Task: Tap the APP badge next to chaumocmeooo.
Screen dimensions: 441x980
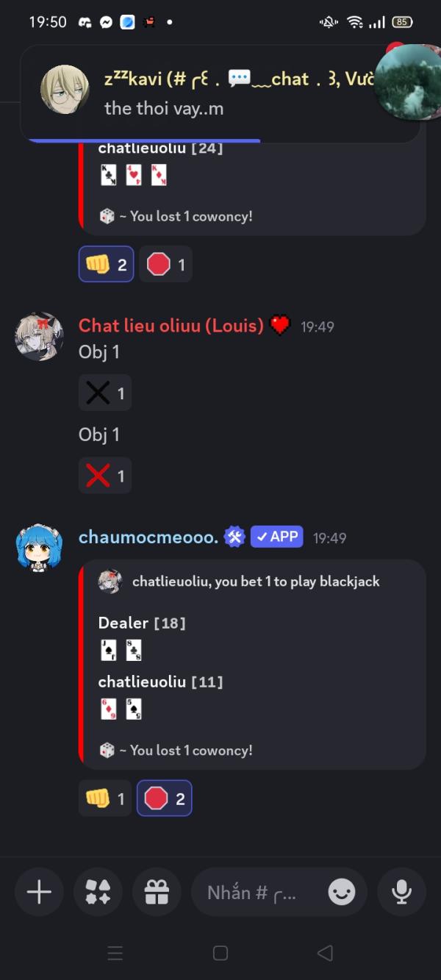Action: tap(276, 537)
